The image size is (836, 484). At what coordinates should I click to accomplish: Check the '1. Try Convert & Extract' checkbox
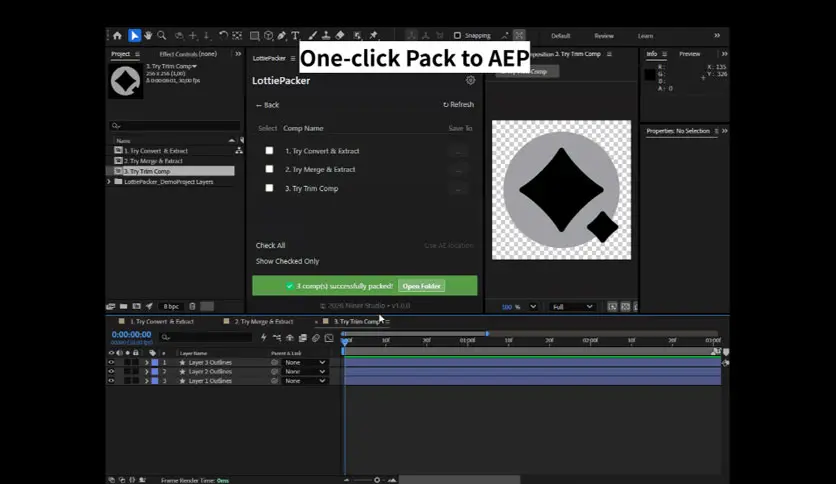coord(269,151)
